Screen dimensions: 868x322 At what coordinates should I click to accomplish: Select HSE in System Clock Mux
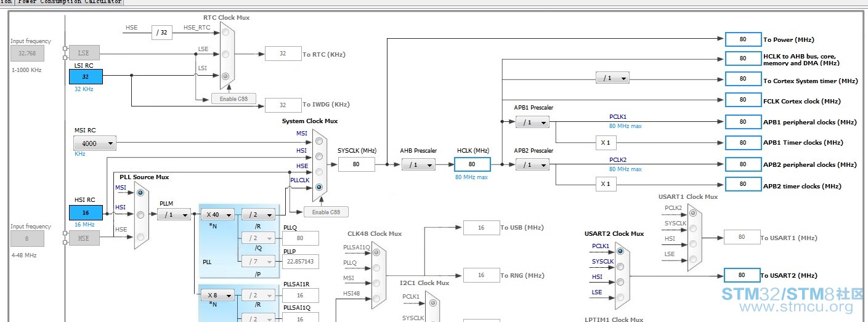318,171
